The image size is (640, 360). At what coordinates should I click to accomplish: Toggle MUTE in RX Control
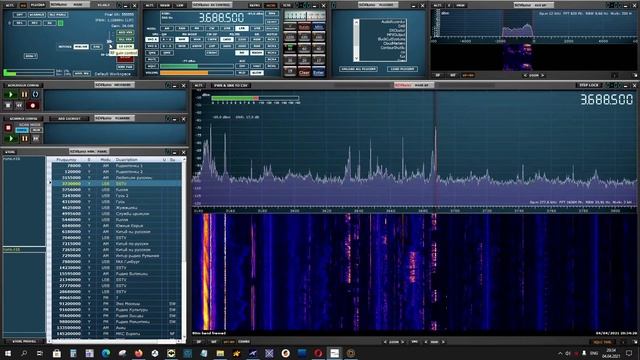(x=152, y=60)
